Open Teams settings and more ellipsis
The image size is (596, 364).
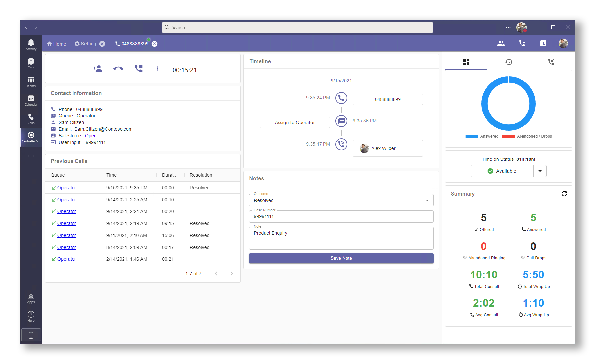point(508,27)
